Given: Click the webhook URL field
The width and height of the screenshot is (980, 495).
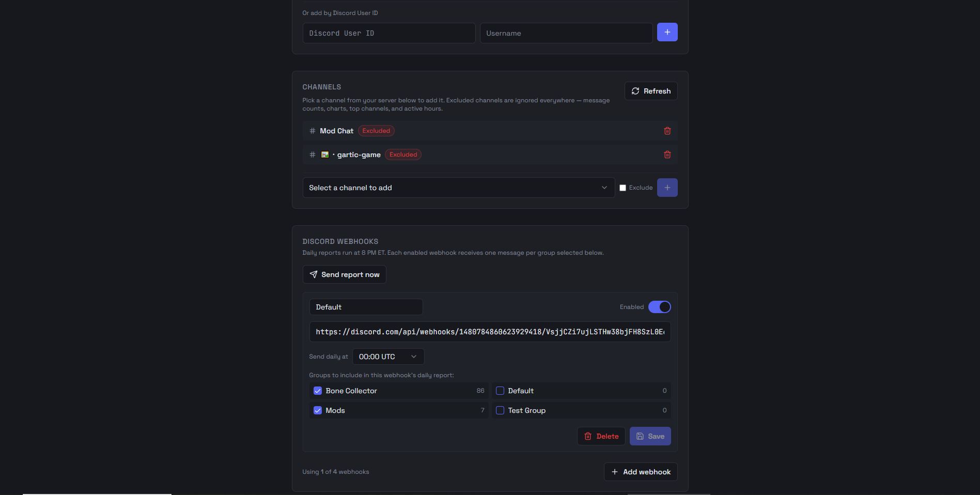Looking at the screenshot, I should tap(490, 332).
